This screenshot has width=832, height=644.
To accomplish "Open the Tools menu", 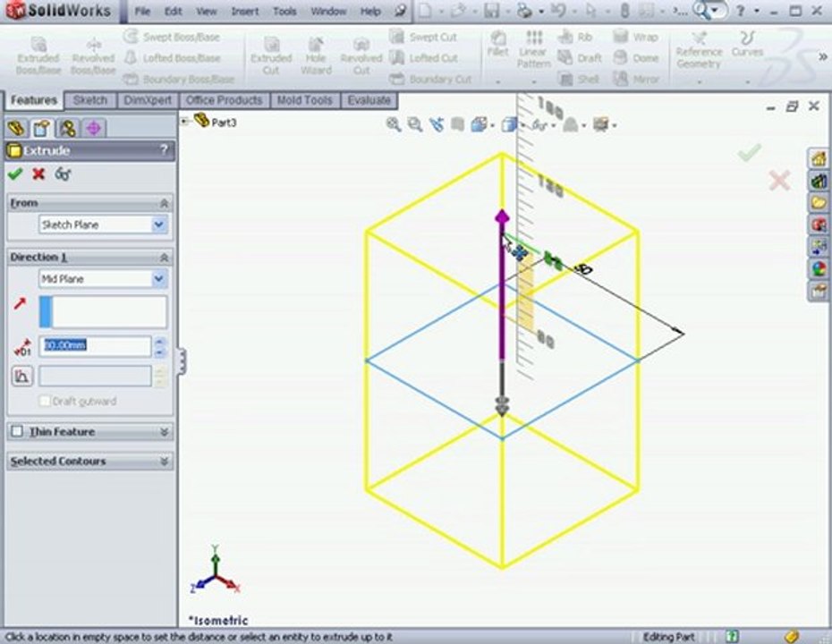I will (284, 11).
